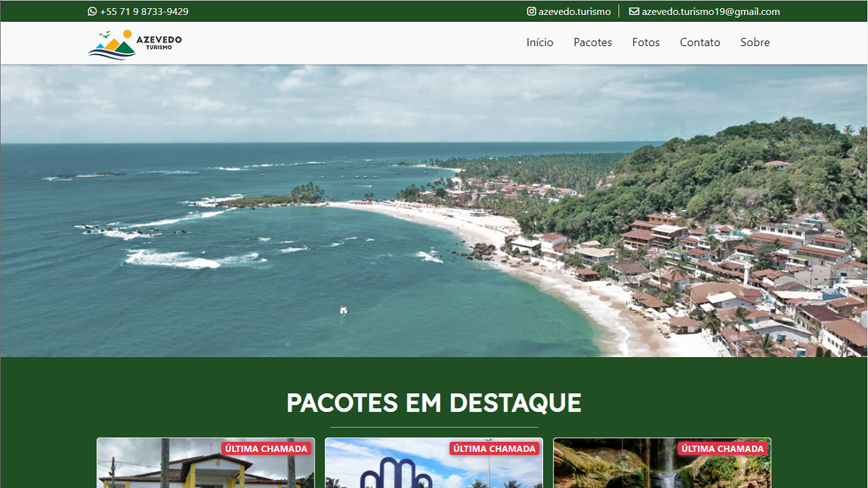
Task: Select Fotos in the navigation bar
Action: click(x=646, y=42)
